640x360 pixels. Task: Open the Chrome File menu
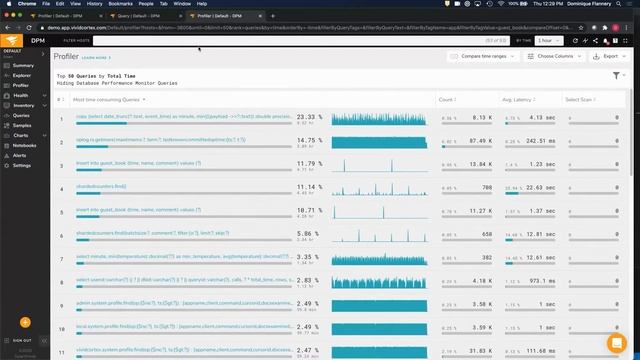46,4
